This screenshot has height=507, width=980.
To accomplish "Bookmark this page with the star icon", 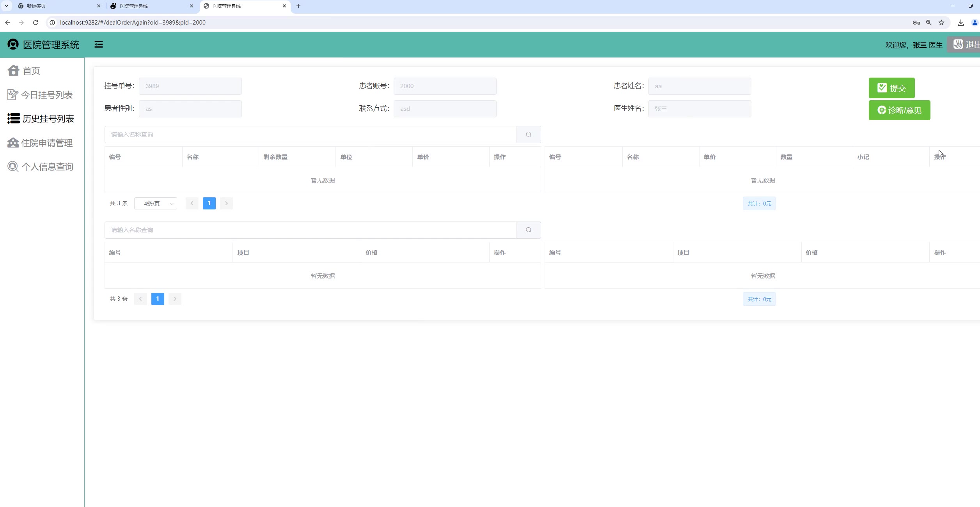I will 941,23.
